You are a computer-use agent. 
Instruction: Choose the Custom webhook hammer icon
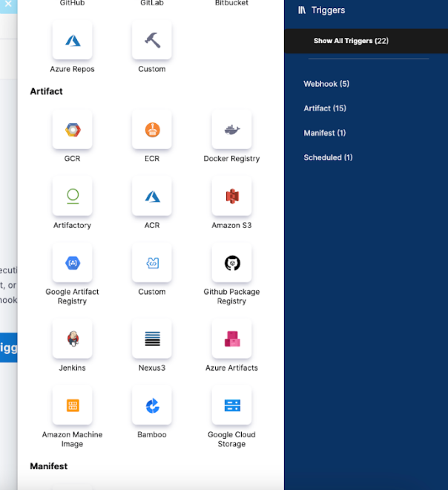(152, 41)
